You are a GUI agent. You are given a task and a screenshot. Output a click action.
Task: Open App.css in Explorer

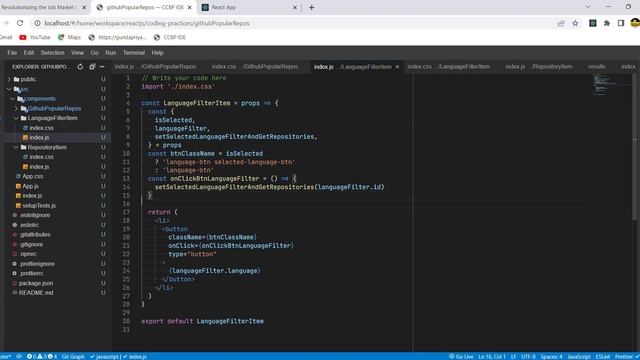point(33,176)
